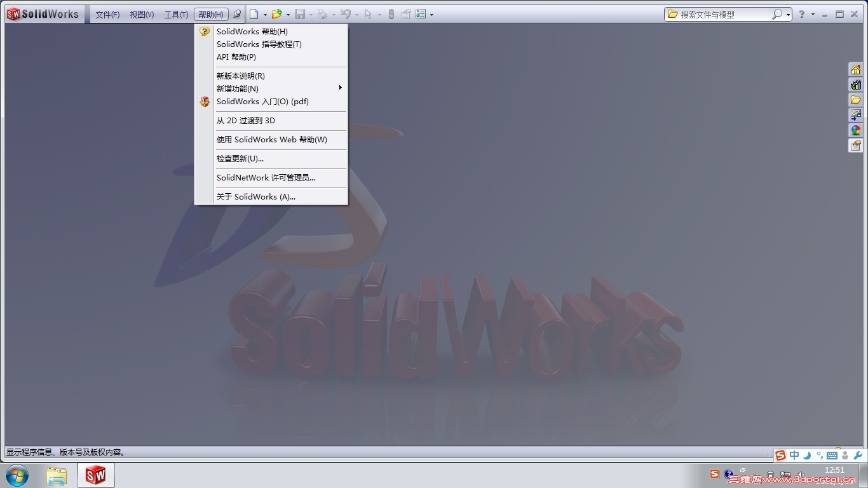Screen dimensions: 868x488
Task: Open the 文件(F) menu
Action: (107, 15)
